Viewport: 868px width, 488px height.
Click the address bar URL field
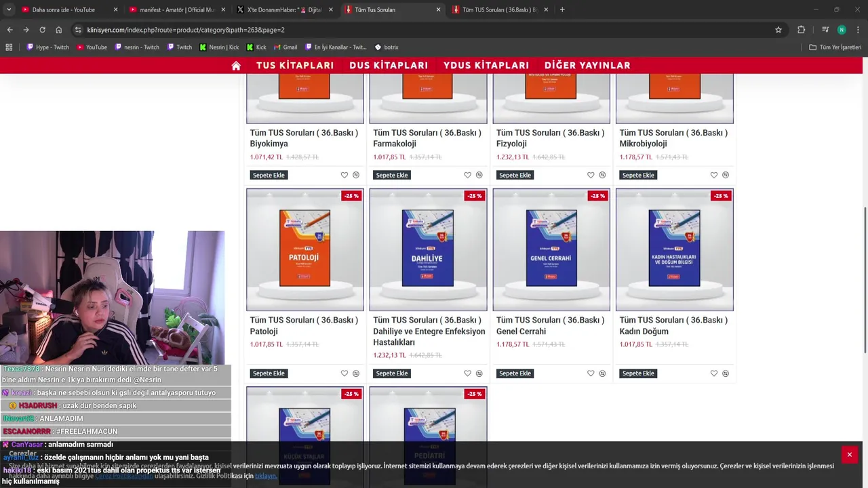(420, 30)
